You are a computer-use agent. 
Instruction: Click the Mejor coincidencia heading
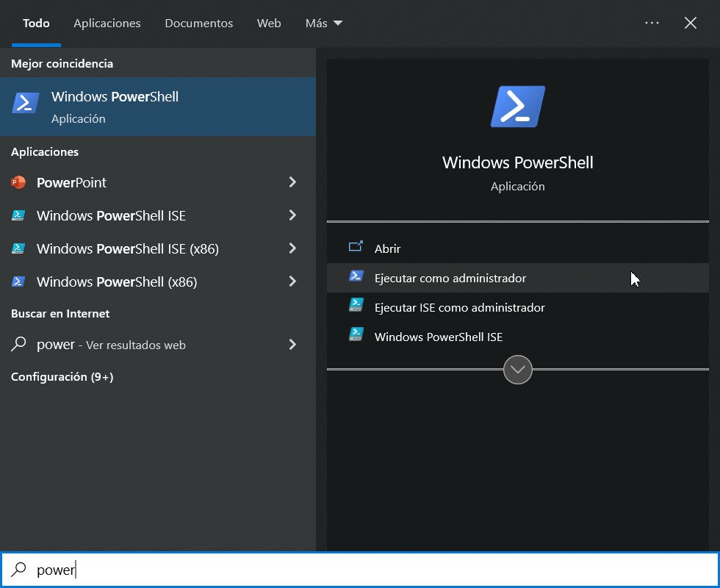62,63
